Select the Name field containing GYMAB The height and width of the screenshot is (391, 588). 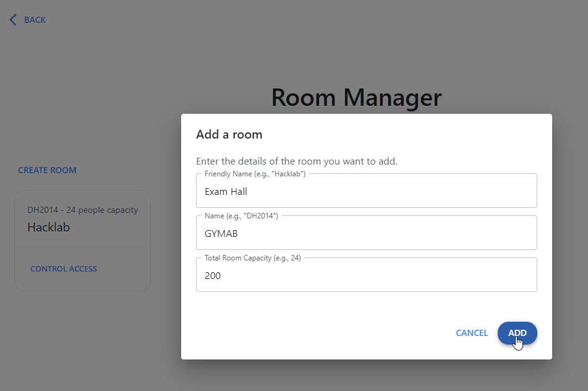pos(366,233)
